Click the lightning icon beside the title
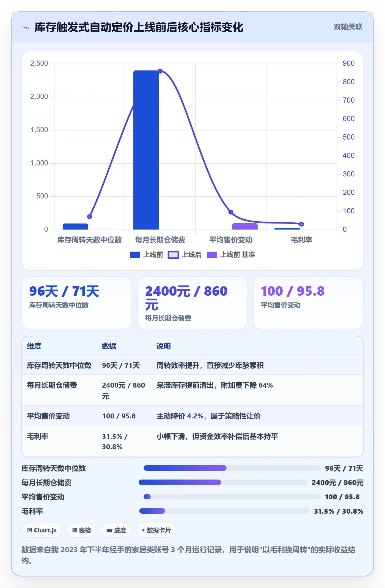The height and width of the screenshot is (588, 385). point(26,28)
